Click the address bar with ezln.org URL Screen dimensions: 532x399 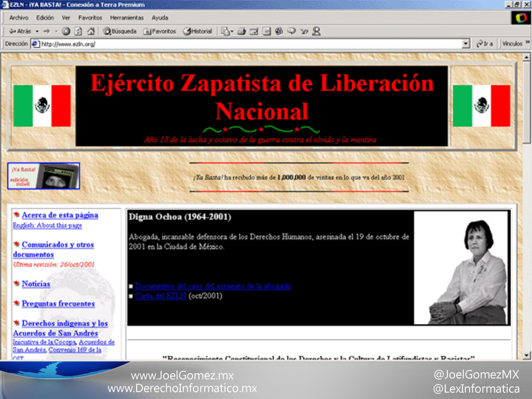click(x=251, y=44)
